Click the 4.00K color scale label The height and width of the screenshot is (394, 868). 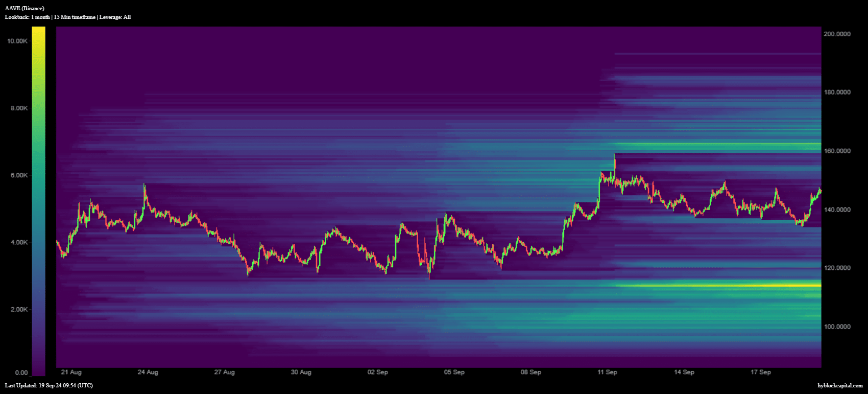(19, 242)
